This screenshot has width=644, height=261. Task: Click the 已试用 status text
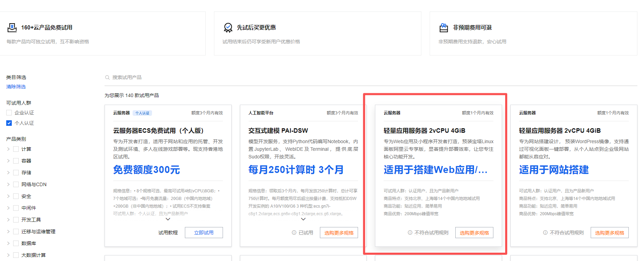(x=306, y=233)
